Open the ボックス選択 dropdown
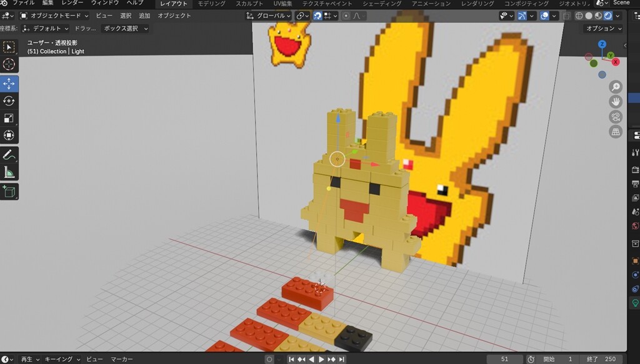The height and width of the screenshot is (364, 640). tap(125, 29)
